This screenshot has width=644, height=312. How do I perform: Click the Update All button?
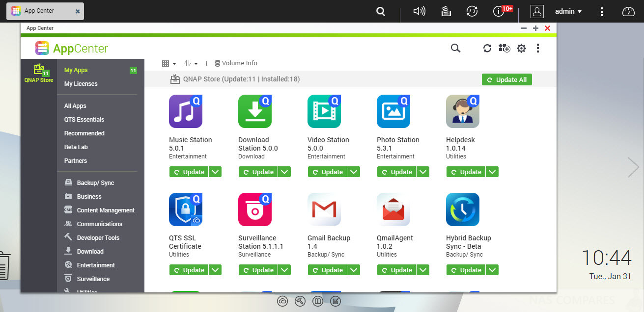click(x=506, y=79)
